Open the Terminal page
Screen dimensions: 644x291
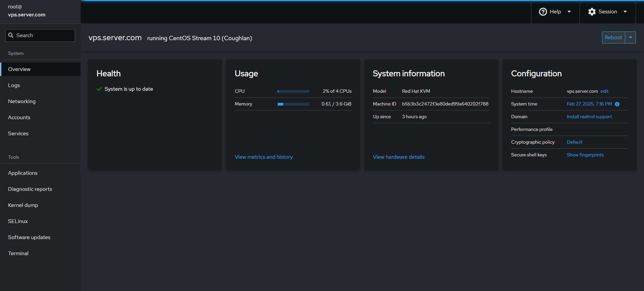[40, 253]
